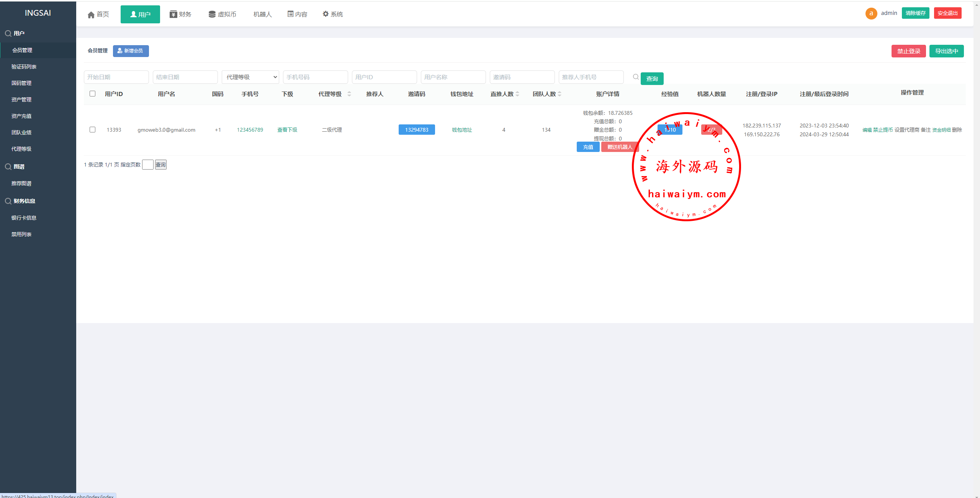Sort by 团队人数 column arrows
The width and height of the screenshot is (980, 498).
pyautogui.click(x=560, y=94)
